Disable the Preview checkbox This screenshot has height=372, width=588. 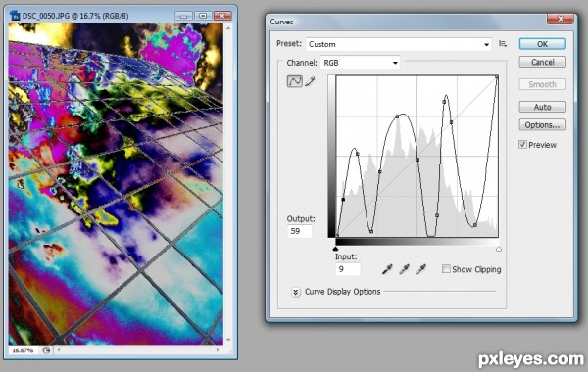(522, 145)
